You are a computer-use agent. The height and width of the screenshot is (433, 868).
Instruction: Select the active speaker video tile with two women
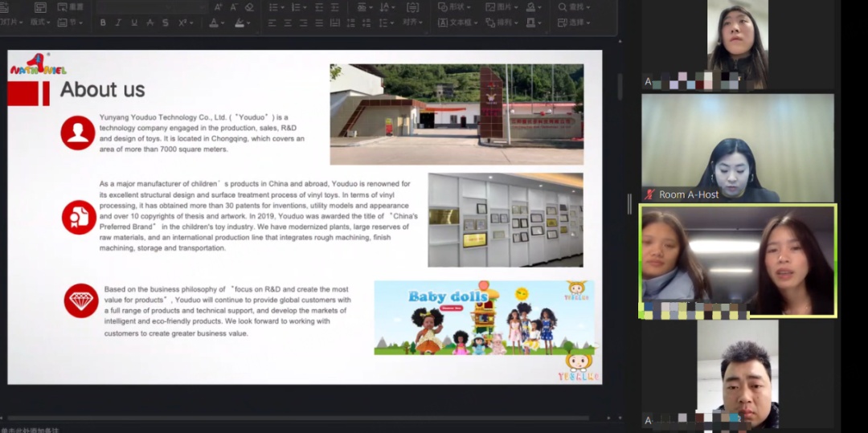pyautogui.click(x=737, y=262)
